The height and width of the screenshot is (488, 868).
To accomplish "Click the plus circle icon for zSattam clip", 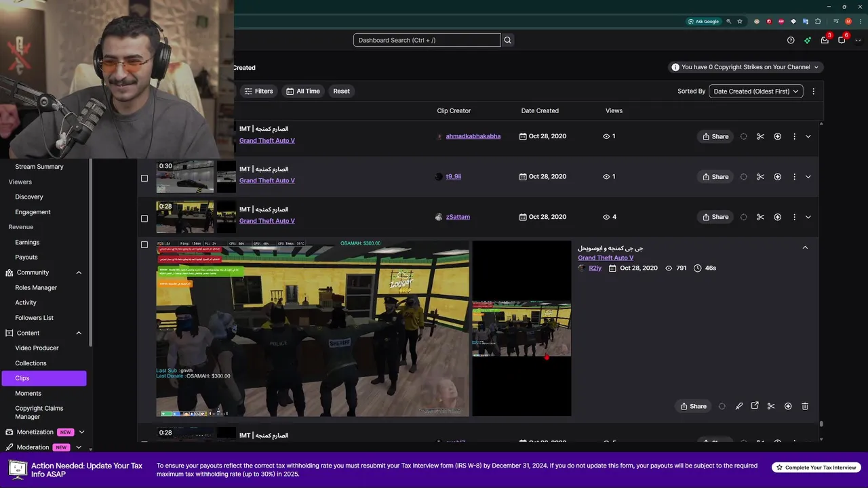I will coord(778,217).
